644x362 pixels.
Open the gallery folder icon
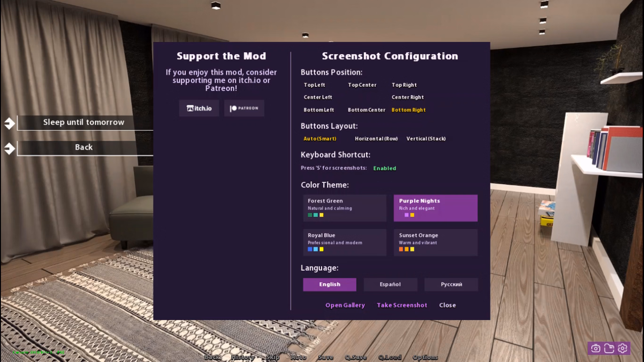(609, 348)
